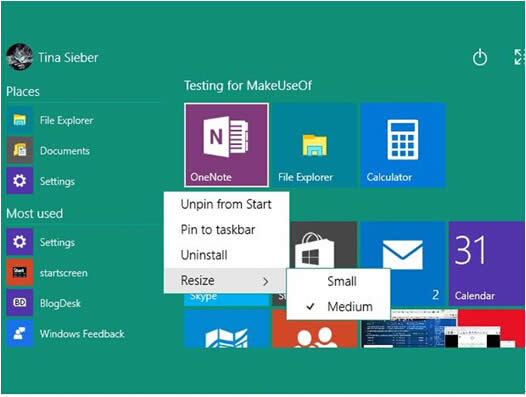Viewport: 526px width, 397px height.
Task: Click the Places heading
Action: [x=23, y=92]
